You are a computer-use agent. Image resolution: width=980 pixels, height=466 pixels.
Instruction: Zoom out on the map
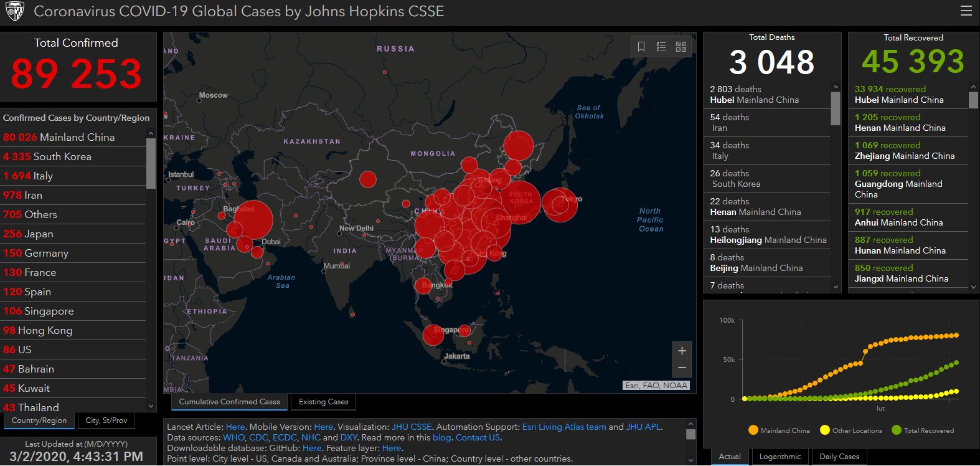[682, 368]
